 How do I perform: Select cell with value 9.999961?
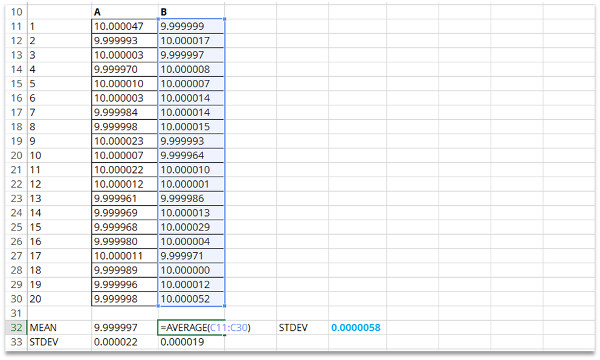tap(125, 199)
